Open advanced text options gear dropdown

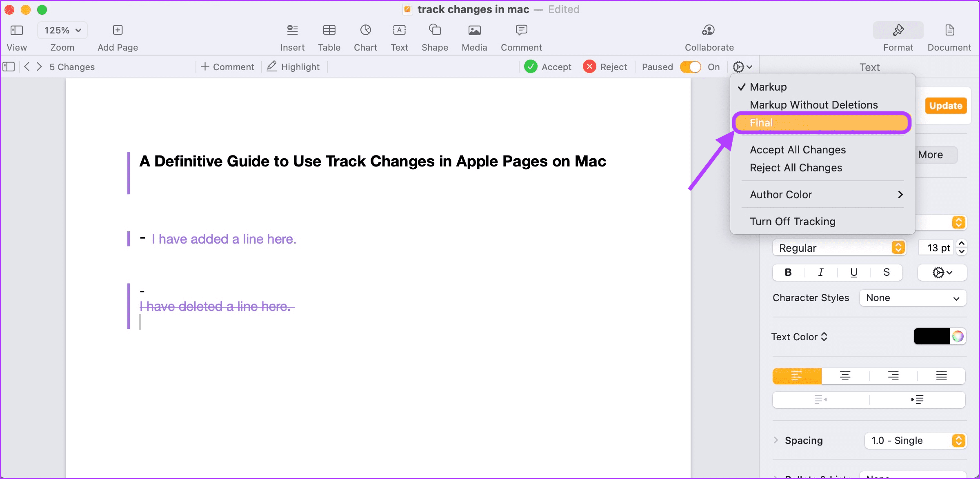942,272
